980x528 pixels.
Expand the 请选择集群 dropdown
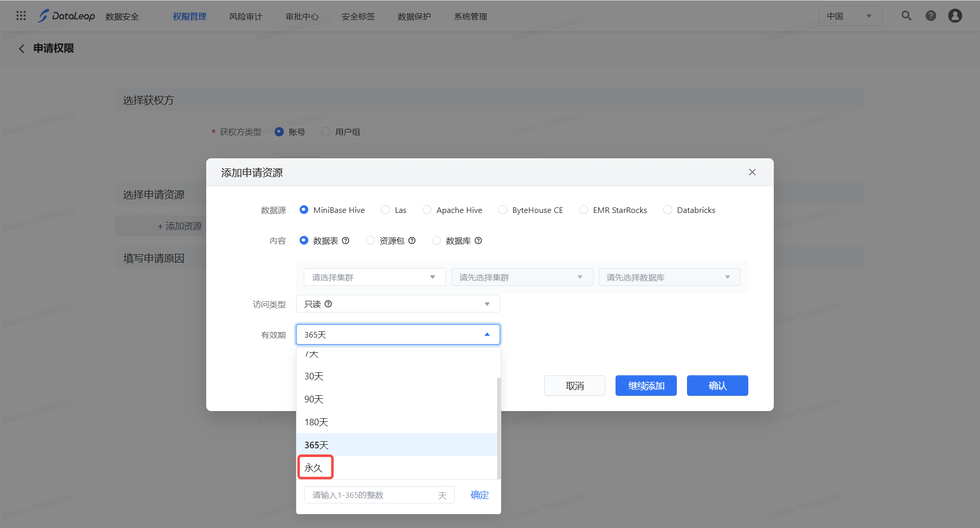pyautogui.click(x=375, y=277)
